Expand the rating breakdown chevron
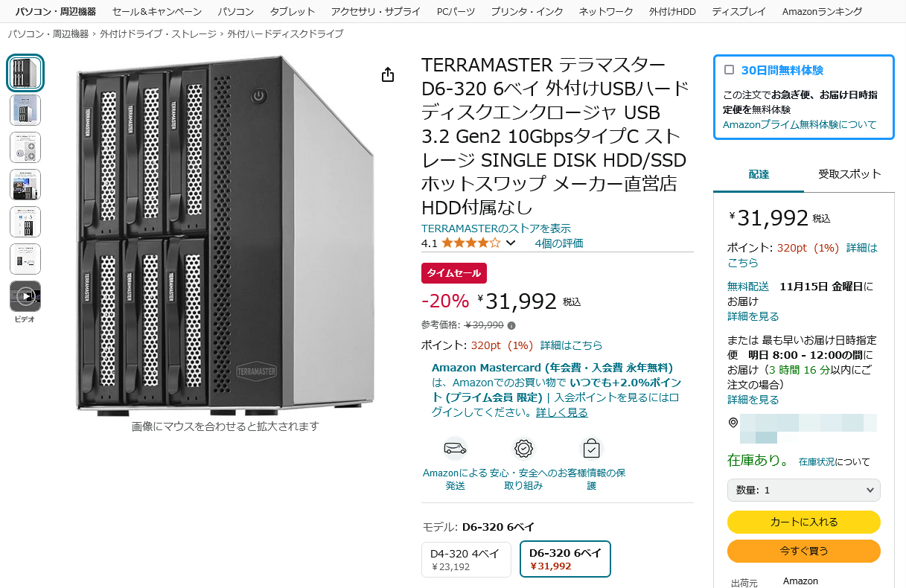Viewport: 906px width, 588px height. tap(511, 243)
